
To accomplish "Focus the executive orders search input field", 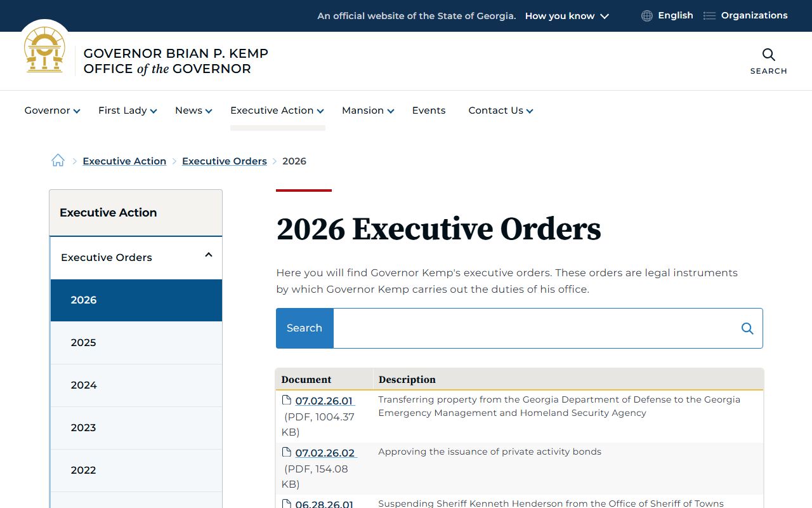I will (x=536, y=328).
